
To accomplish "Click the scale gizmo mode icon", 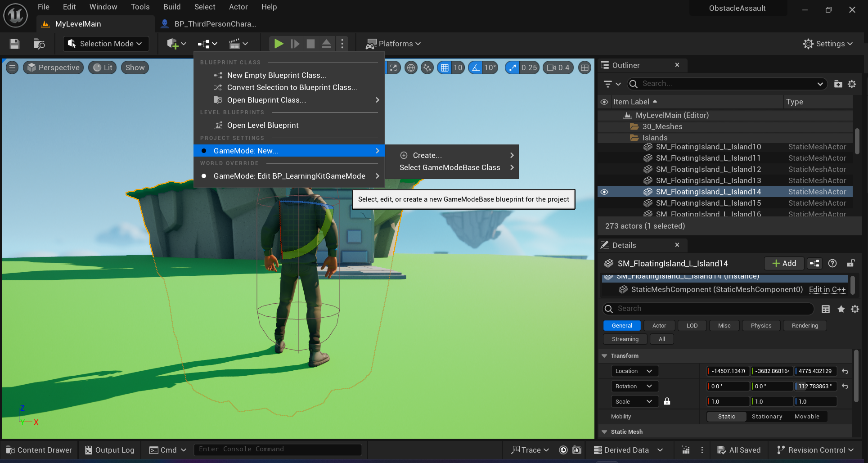I will pos(394,67).
